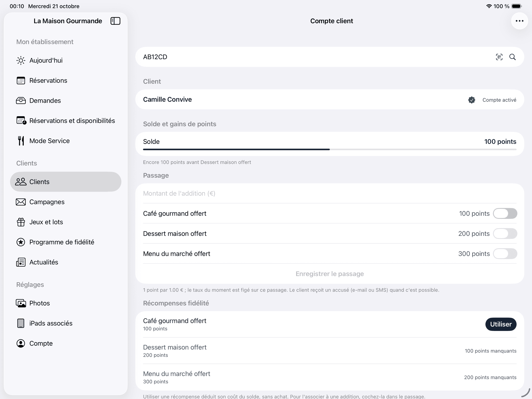The width and height of the screenshot is (532, 399).
Task: Open the Compte settings entry
Action: coord(66,343)
